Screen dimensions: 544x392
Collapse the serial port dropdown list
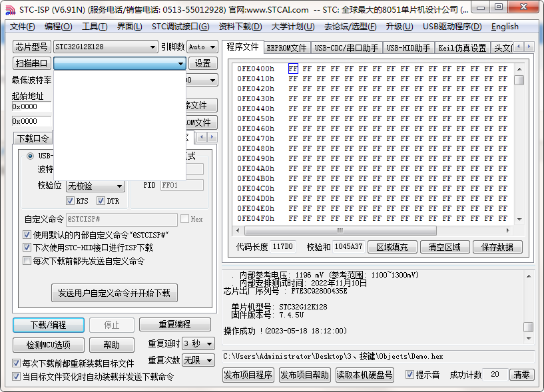180,63
